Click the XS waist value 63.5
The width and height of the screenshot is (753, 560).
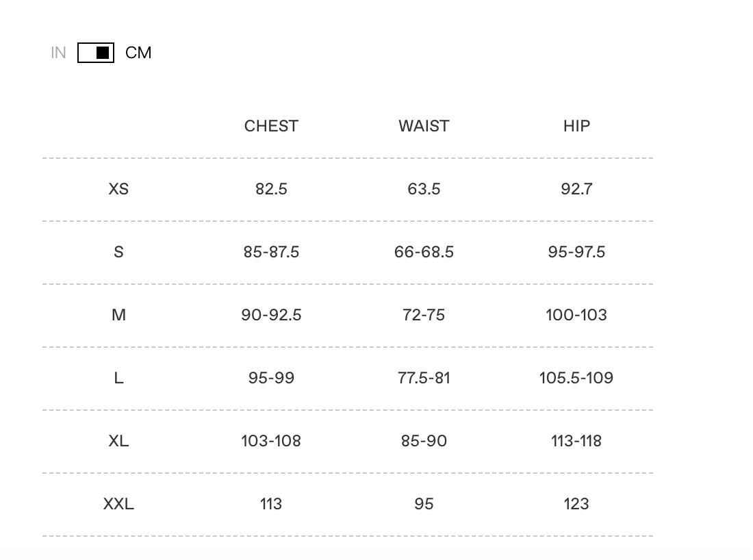coord(424,189)
